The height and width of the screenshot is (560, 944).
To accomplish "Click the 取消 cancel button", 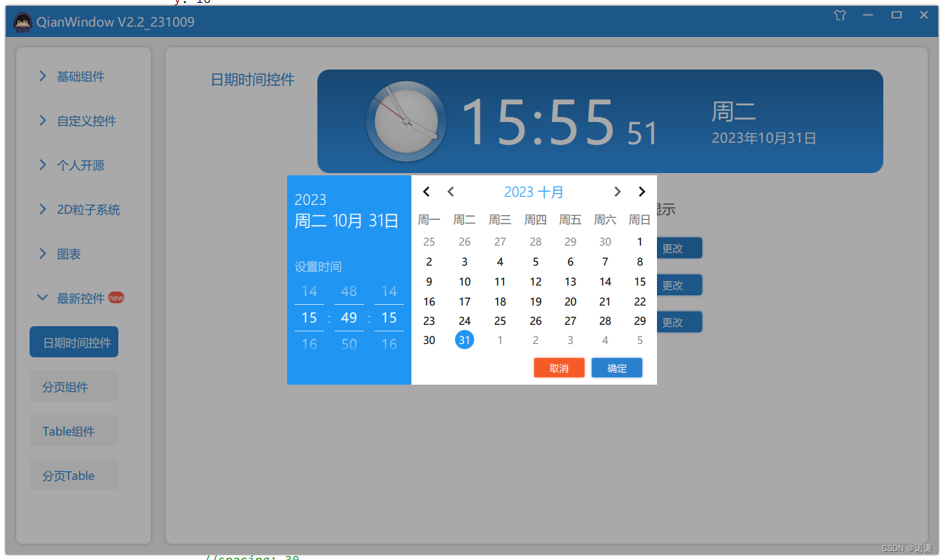I will (559, 368).
